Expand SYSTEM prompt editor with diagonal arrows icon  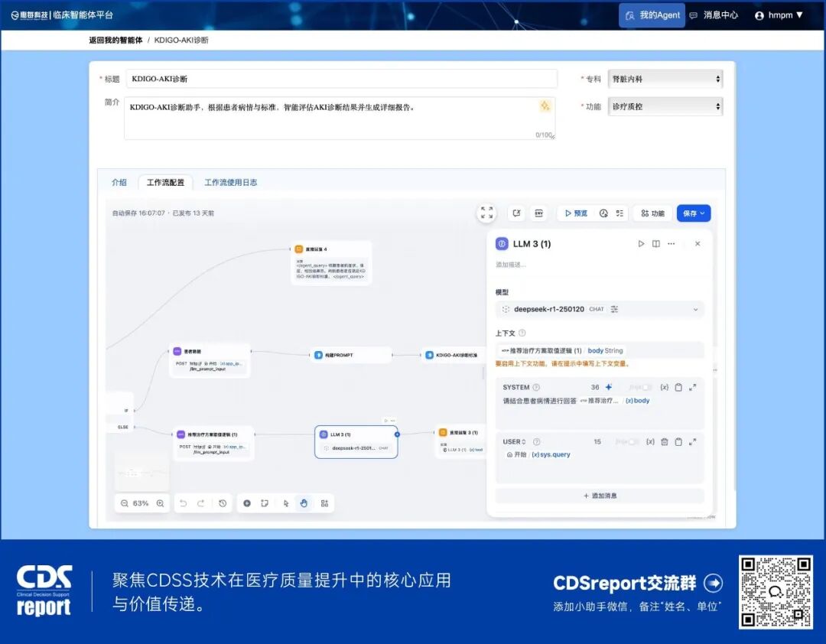coord(693,387)
